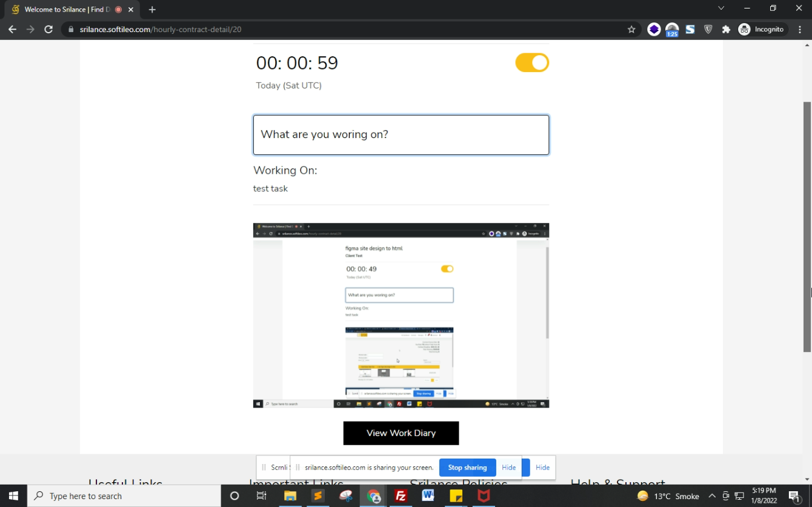Show hidden system tray icons
The width and height of the screenshot is (812, 507).
[712, 496]
